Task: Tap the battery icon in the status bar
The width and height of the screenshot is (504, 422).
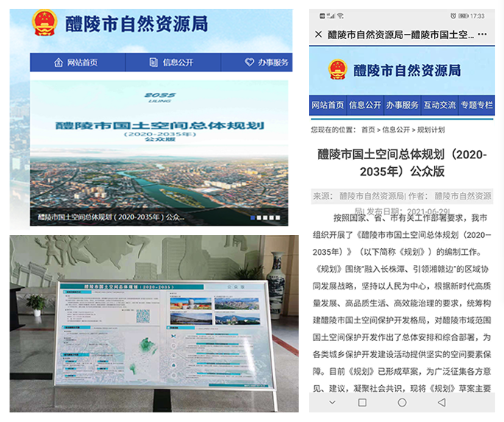Action: pos(464,15)
